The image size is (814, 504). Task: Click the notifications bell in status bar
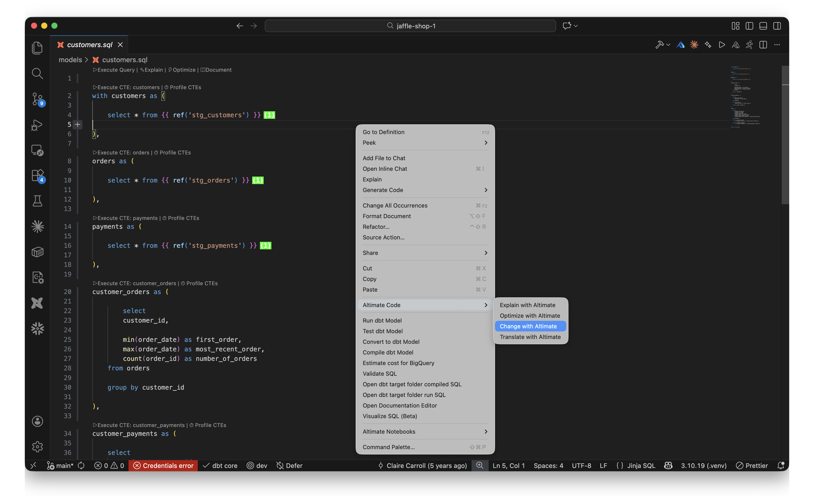point(780,466)
